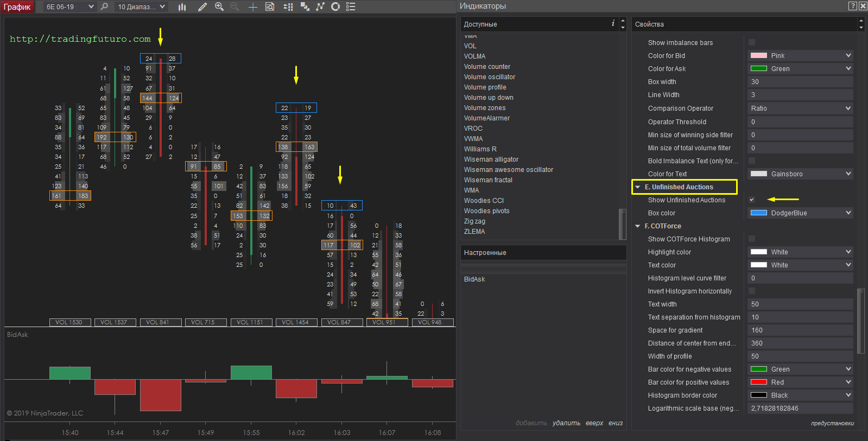Viewport: 868px width, 441px height.
Task: Click the DodgerBlue Box color swatch
Action: coord(759,213)
